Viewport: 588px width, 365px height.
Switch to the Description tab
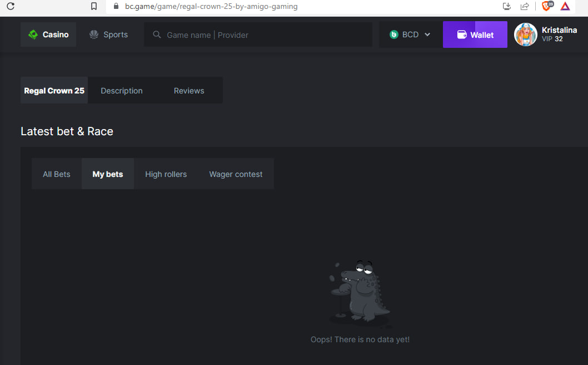tap(122, 91)
